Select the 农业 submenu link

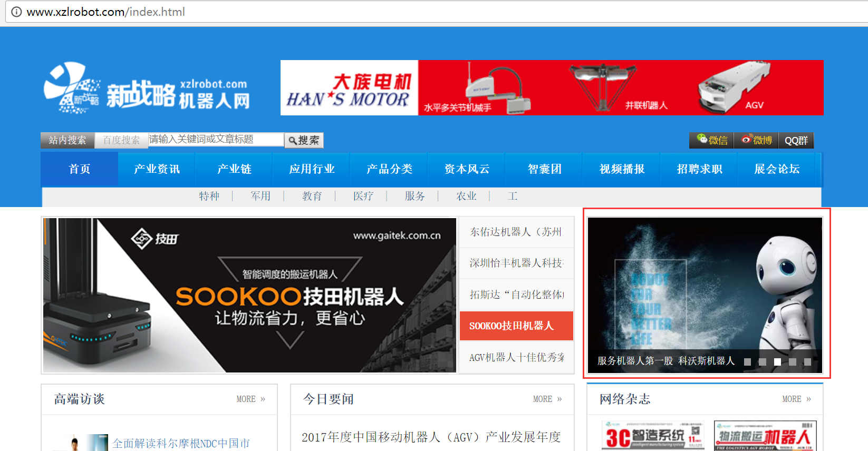(466, 196)
